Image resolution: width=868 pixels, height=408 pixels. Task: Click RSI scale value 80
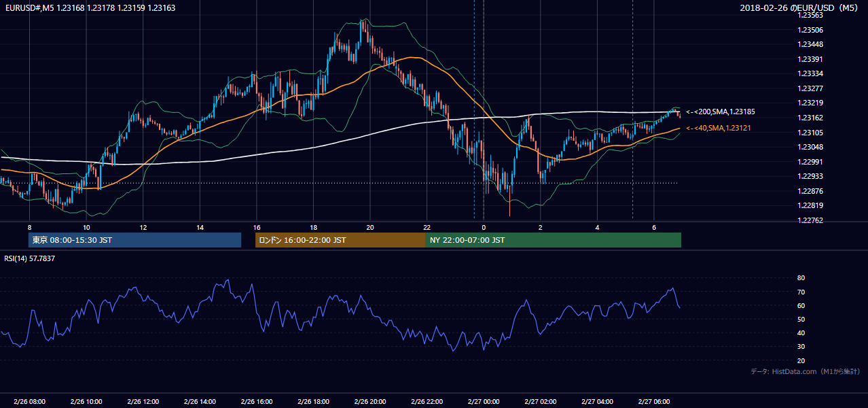coord(801,278)
